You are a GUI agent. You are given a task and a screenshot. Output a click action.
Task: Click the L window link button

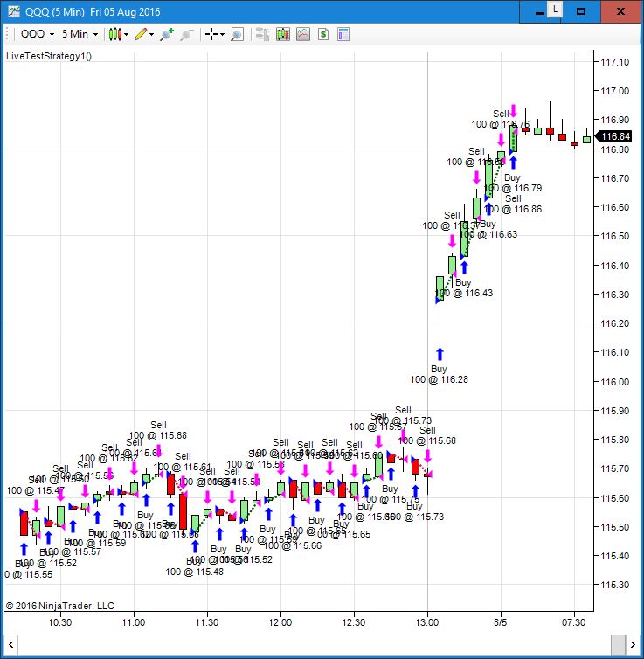[x=556, y=10]
